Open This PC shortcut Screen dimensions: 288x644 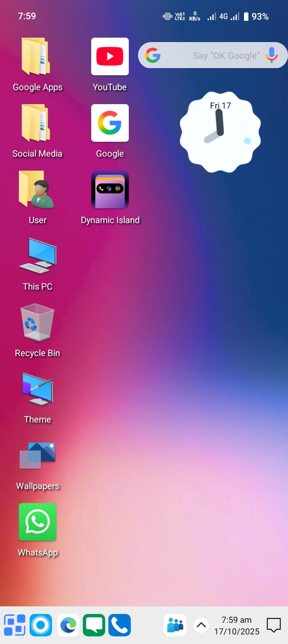[x=38, y=256]
